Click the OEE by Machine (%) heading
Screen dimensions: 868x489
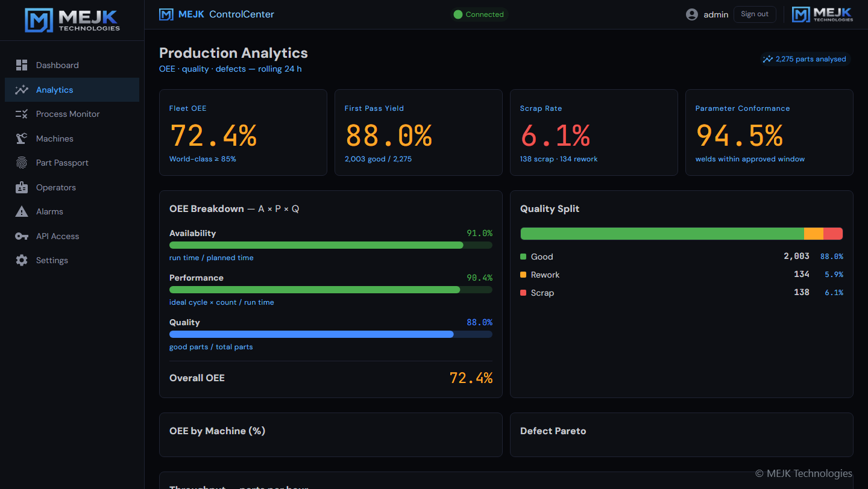tap(217, 431)
